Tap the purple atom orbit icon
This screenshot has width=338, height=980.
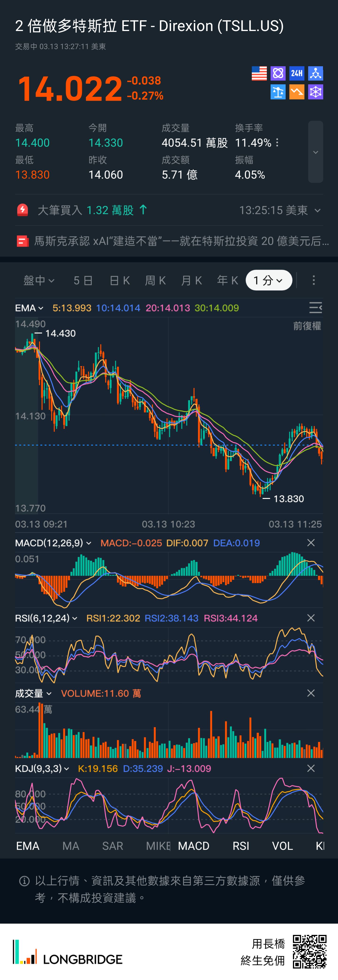(278, 74)
